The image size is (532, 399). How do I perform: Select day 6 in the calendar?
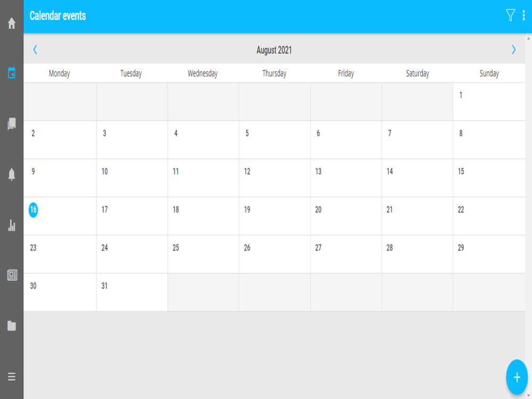pyautogui.click(x=346, y=140)
